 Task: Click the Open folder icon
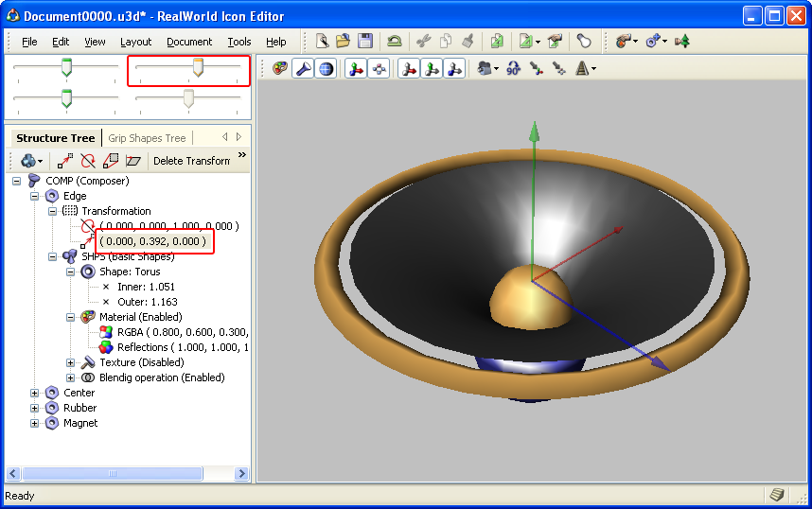(x=344, y=42)
